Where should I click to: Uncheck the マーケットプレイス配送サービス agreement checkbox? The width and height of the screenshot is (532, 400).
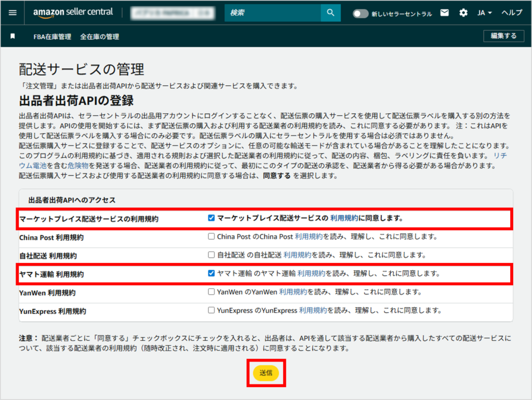tap(211, 218)
